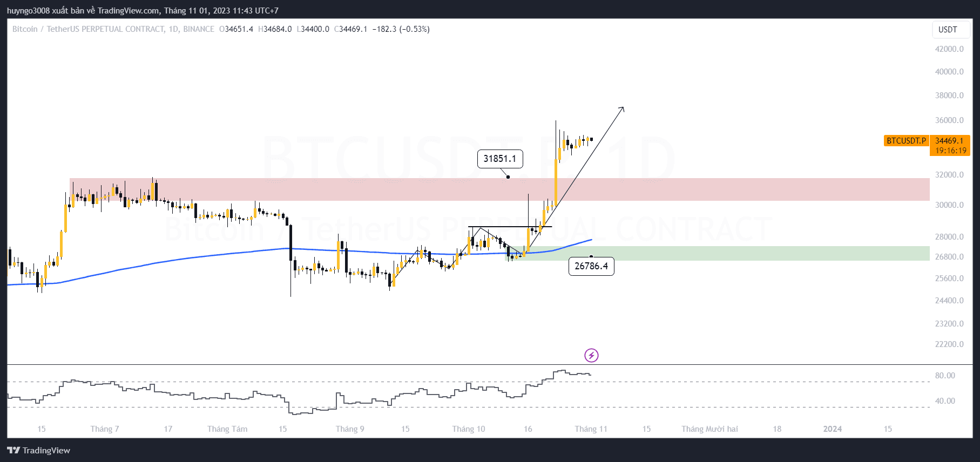Click the 28000.0 price axis label

coord(949,237)
